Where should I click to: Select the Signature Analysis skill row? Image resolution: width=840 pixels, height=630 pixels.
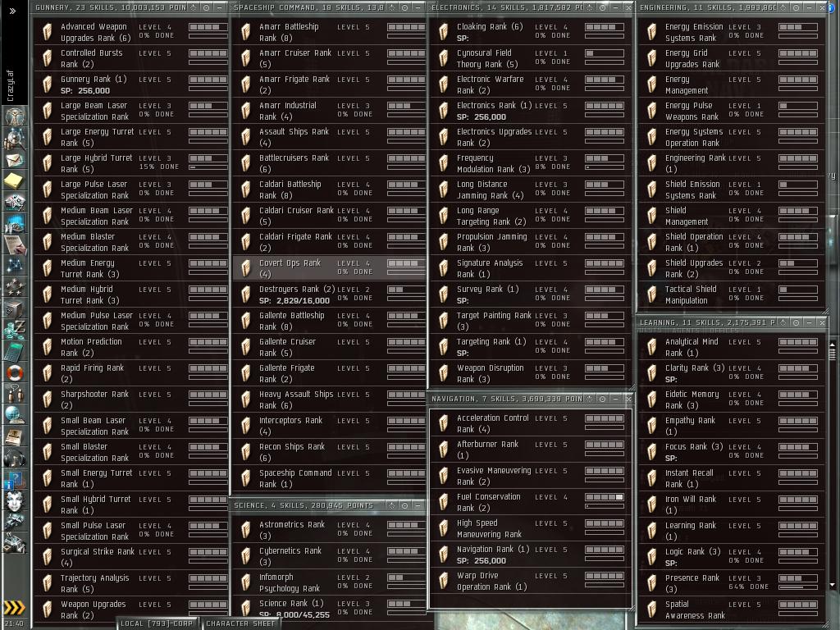(531, 268)
